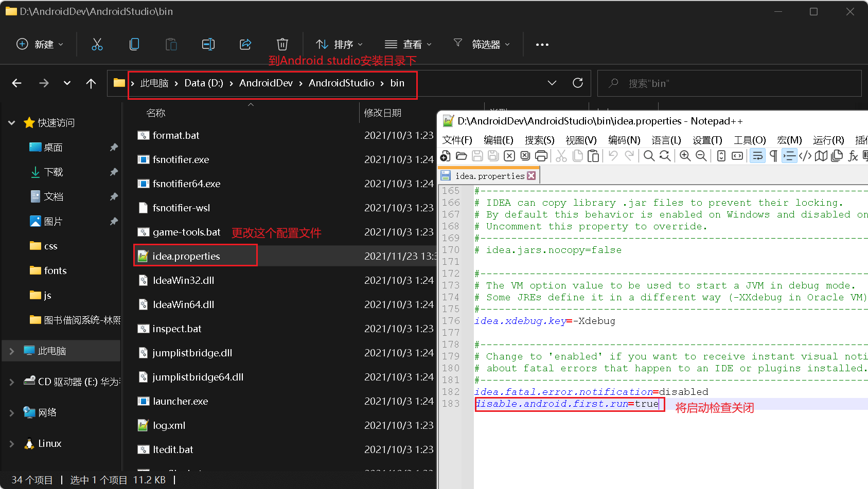Expand the 网络 tree node
This screenshot has width=868, height=489.
[x=12, y=412]
